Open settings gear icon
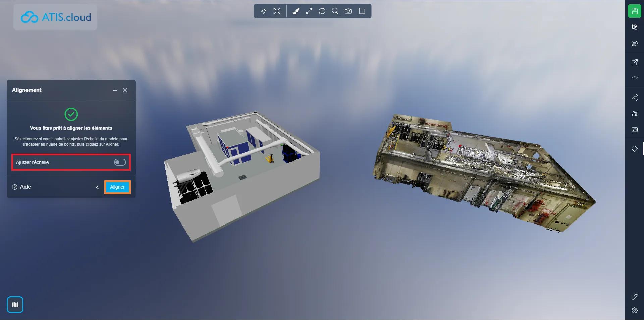Screen dimensions: 644x320 click(x=635, y=310)
